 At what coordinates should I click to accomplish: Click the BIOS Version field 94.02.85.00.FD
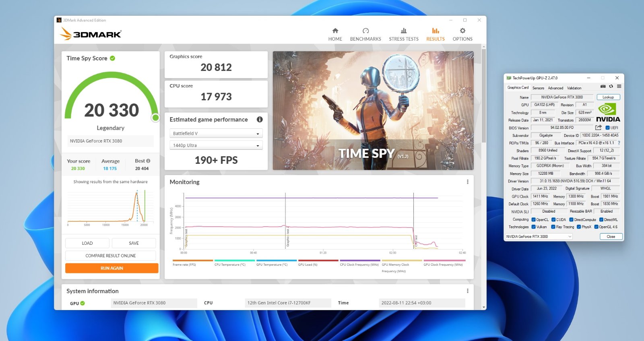coord(562,128)
